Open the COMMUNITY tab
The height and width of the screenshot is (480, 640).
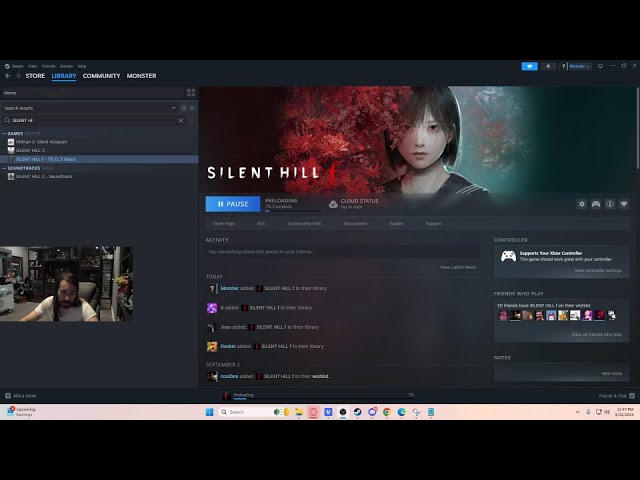pyautogui.click(x=101, y=76)
